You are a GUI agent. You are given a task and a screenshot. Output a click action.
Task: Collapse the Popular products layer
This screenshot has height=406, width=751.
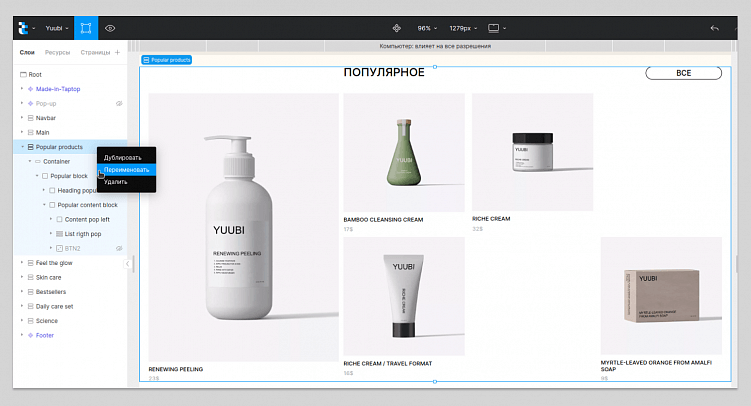[22, 147]
